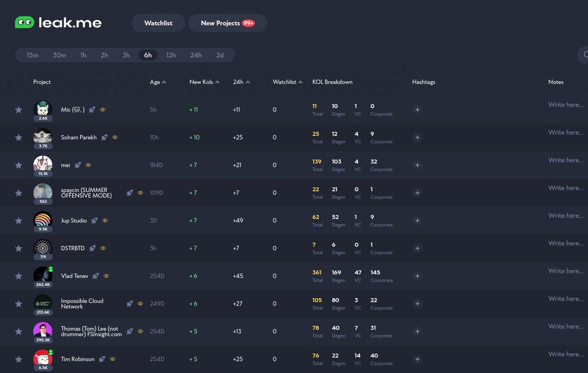Image resolution: width=588 pixels, height=373 pixels.
Task: Toggle the eye icon for Soham Parekh
Action: [115, 138]
